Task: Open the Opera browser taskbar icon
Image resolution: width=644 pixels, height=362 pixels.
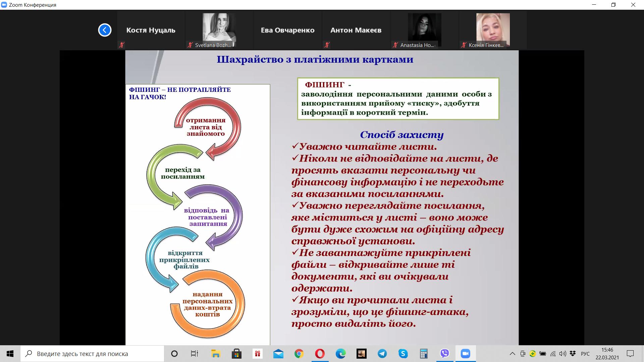Action: [x=320, y=354]
